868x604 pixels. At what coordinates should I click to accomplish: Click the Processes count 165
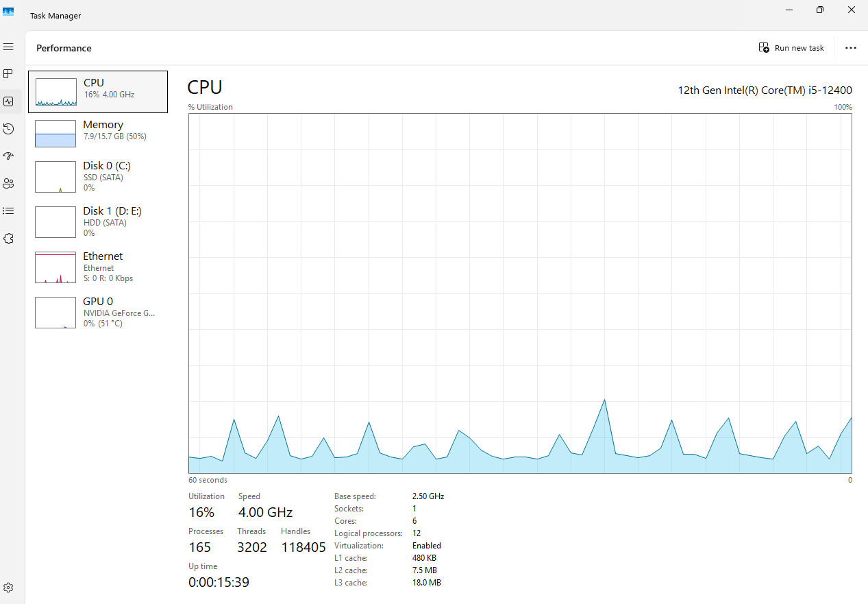[x=200, y=547]
